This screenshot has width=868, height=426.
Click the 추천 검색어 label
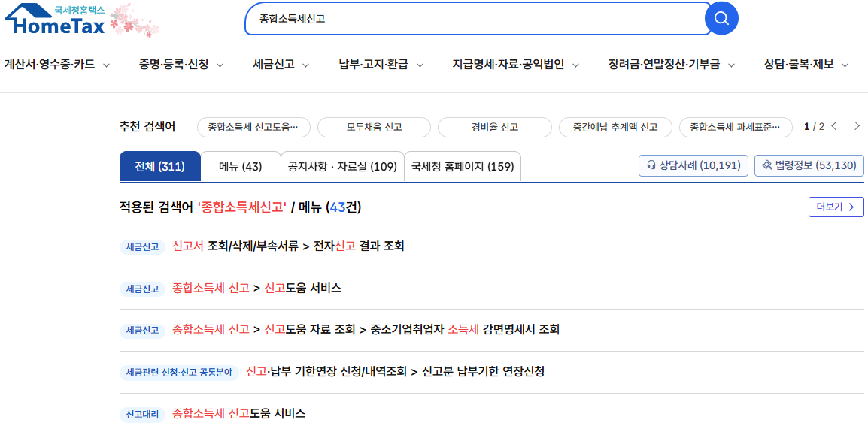coord(147,127)
